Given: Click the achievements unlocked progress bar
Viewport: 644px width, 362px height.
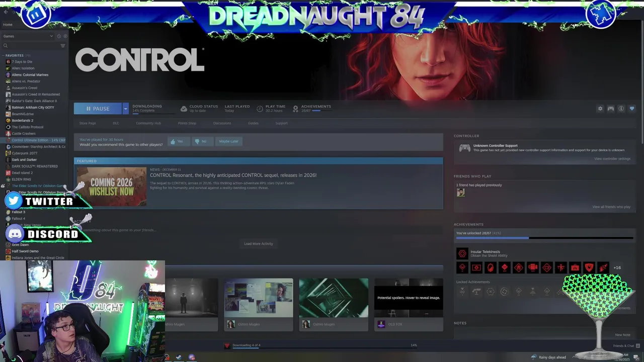Looking at the screenshot, I should (x=545, y=238).
